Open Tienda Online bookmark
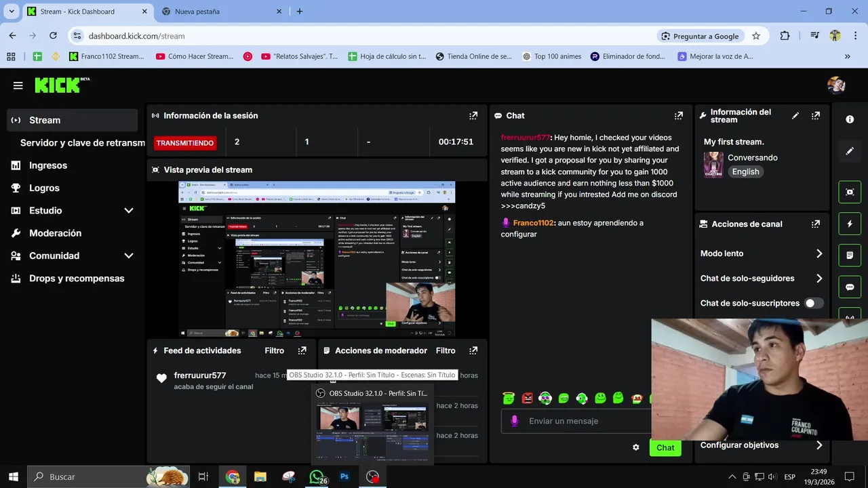Viewport: 868px width, 488px height. pos(473,56)
